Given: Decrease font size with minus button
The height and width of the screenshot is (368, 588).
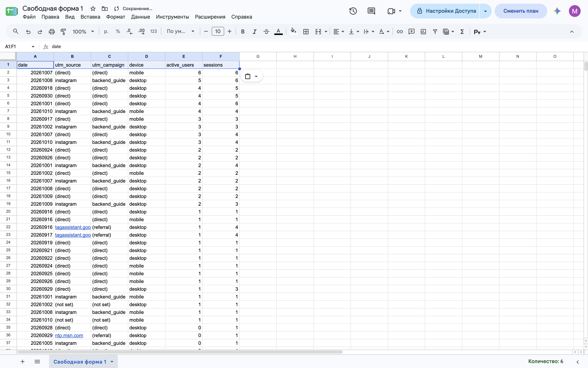Looking at the screenshot, I should pos(206,31).
